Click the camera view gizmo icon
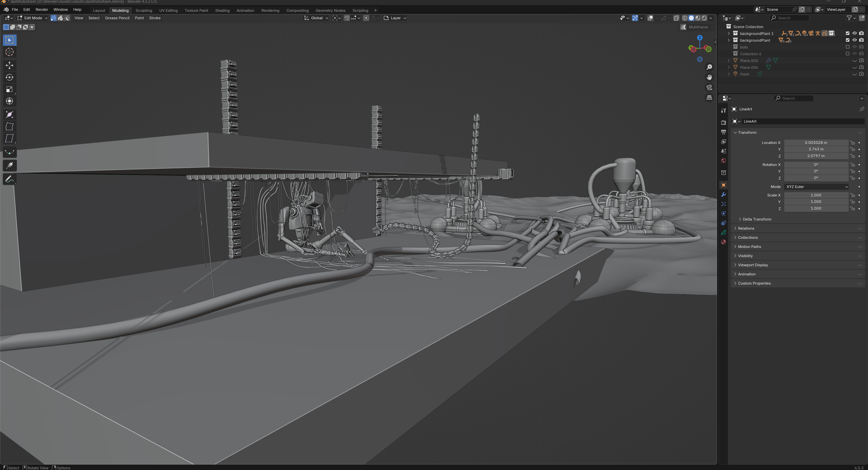The height and width of the screenshot is (470, 868). tap(709, 87)
